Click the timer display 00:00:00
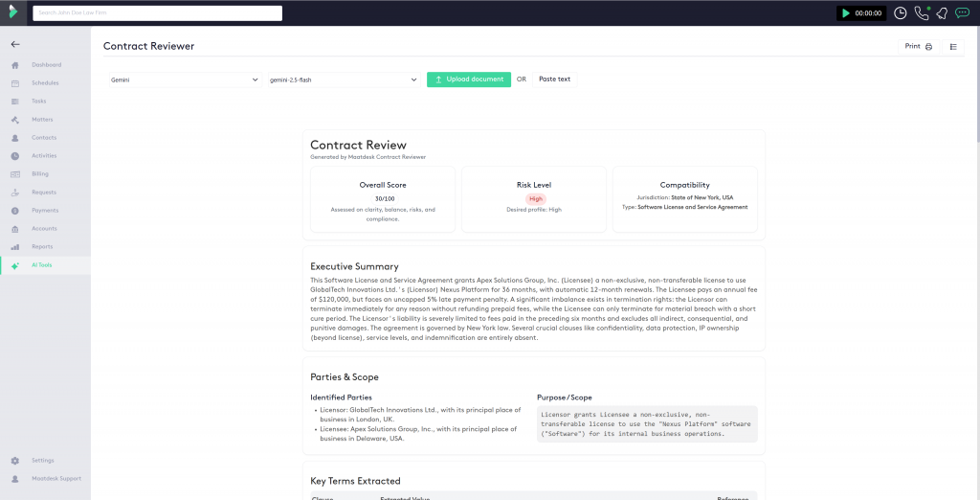The height and width of the screenshot is (500, 980). pyautogui.click(x=868, y=13)
